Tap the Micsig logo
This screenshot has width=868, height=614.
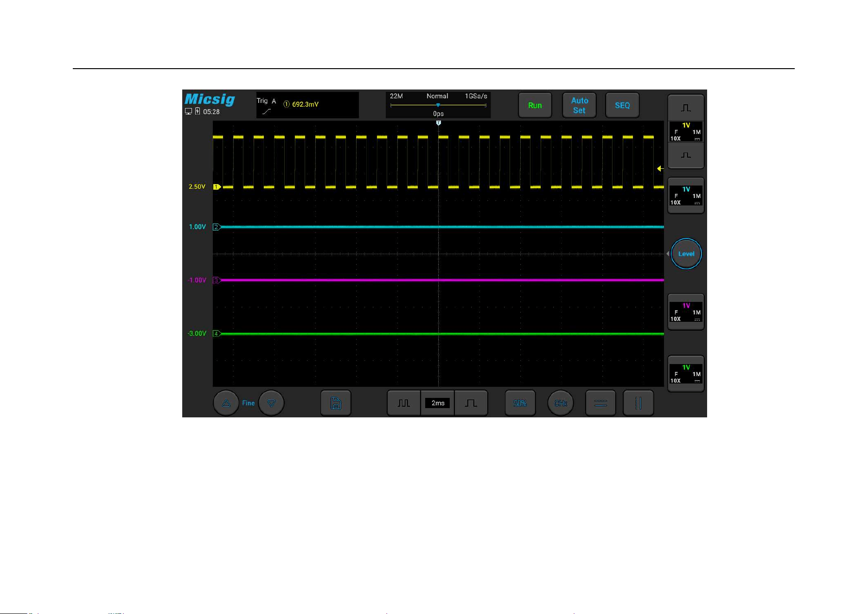[210, 99]
